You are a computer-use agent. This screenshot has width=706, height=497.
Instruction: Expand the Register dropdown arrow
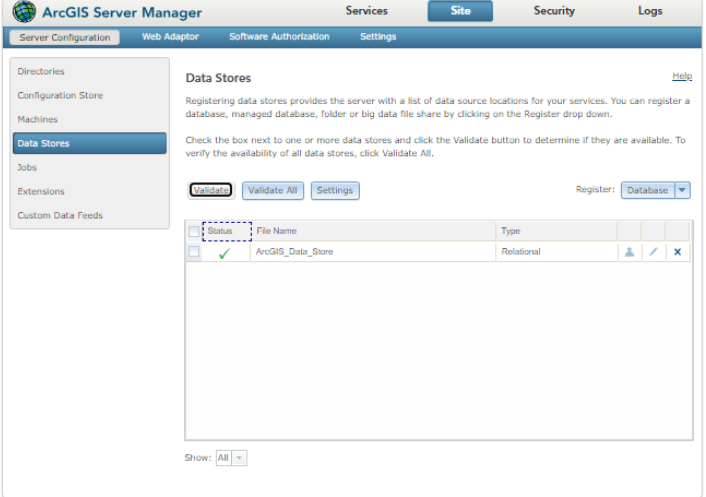pos(682,190)
